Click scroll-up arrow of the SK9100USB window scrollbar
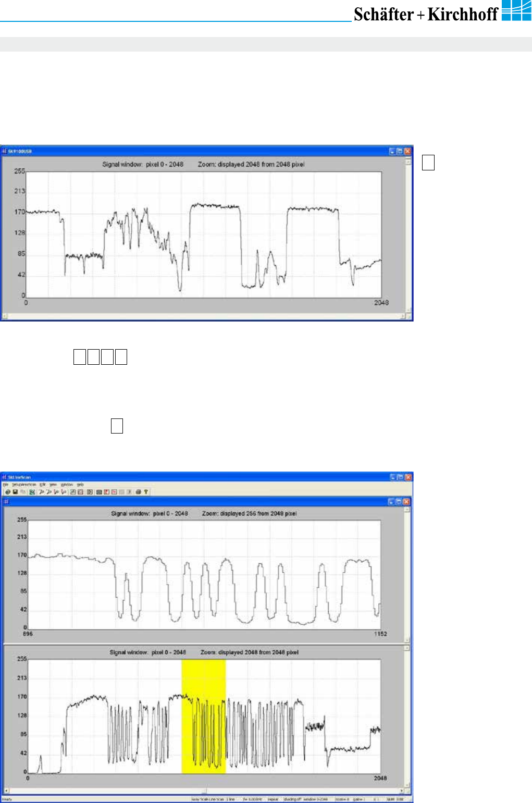The image size is (532, 803). (409, 162)
